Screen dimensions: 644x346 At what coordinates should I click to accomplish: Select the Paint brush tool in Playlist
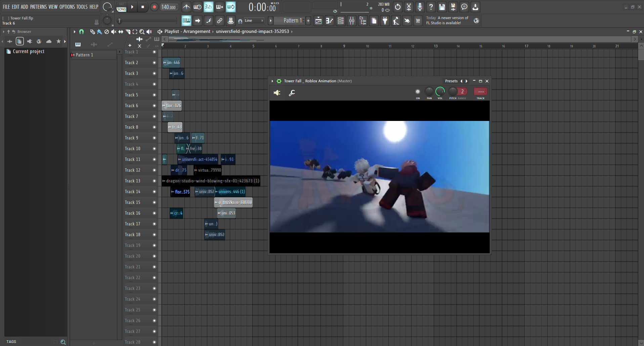tap(99, 32)
